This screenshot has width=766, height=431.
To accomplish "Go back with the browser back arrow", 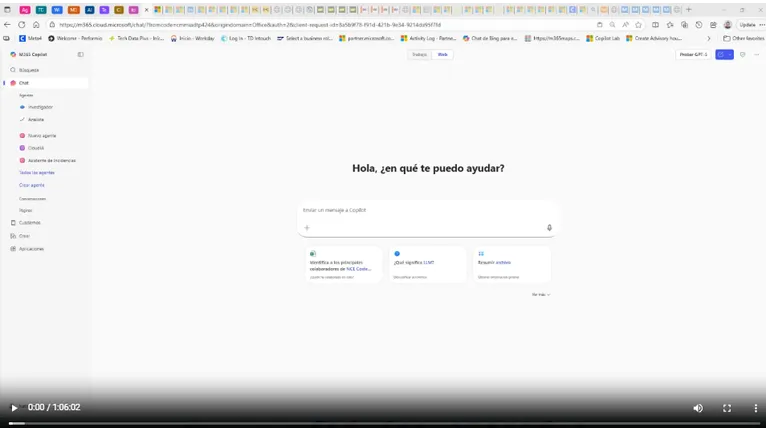I will [7, 24].
